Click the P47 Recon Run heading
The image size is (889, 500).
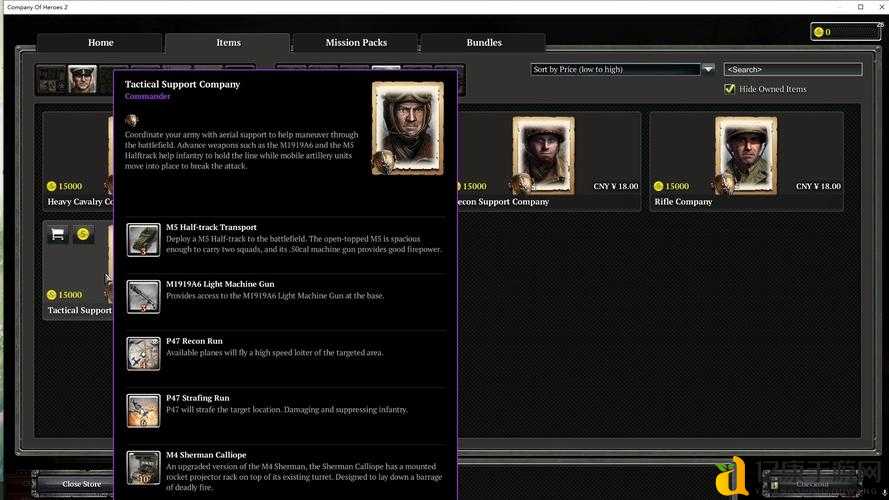[194, 341]
